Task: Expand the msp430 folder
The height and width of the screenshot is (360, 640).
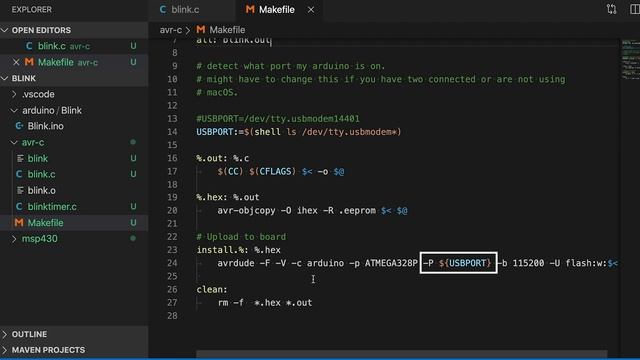Action: [x=40, y=239]
